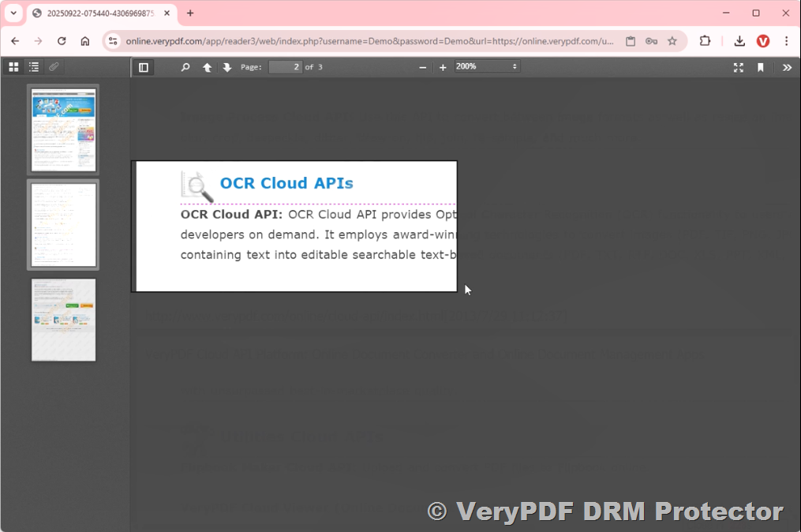Viewport: 801px width, 532px height.
Task: Zoom in with the plus button
Action: coord(443,67)
